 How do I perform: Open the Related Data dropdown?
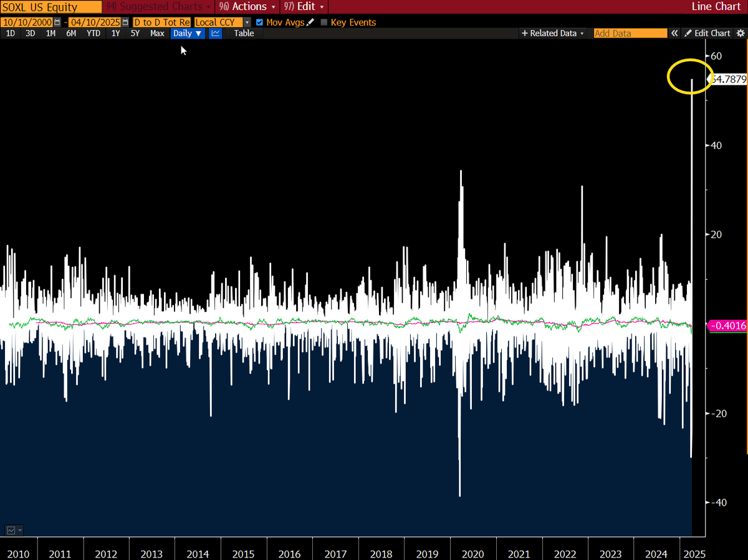pos(553,34)
